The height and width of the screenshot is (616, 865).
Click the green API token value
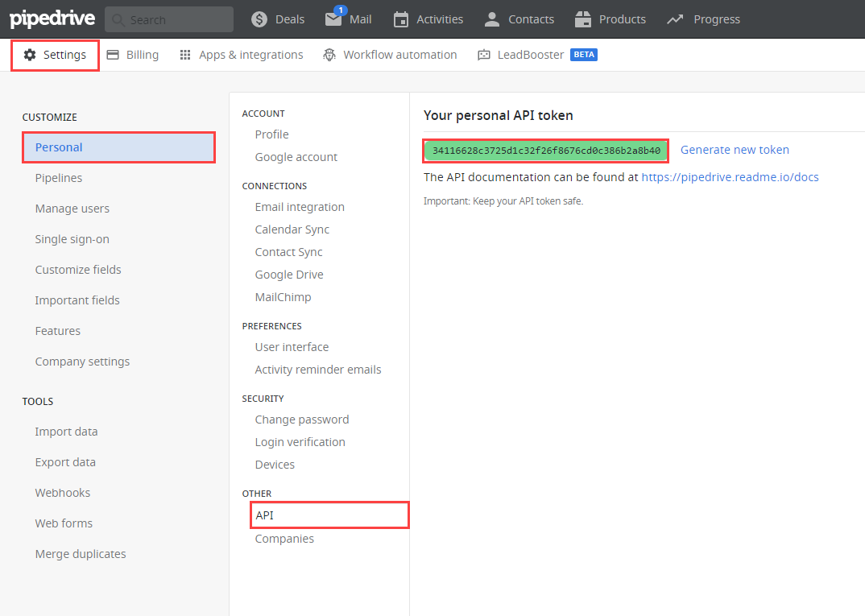(546, 151)
